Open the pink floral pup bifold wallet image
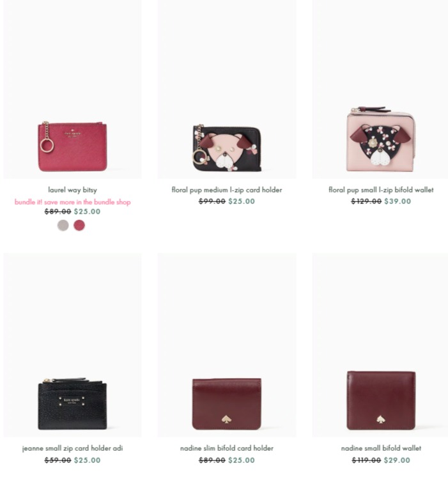448x477 pixels. [380, 89]
